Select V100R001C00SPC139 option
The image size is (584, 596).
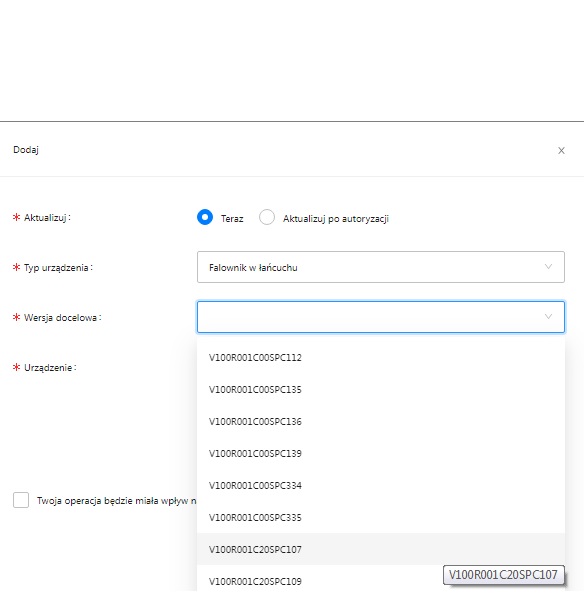click(x=381, y=453)
